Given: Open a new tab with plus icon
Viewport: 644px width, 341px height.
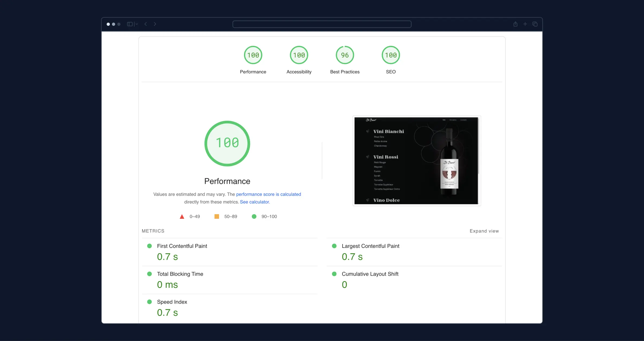Looking at the screenshot, I should click(x=525, y=24).
